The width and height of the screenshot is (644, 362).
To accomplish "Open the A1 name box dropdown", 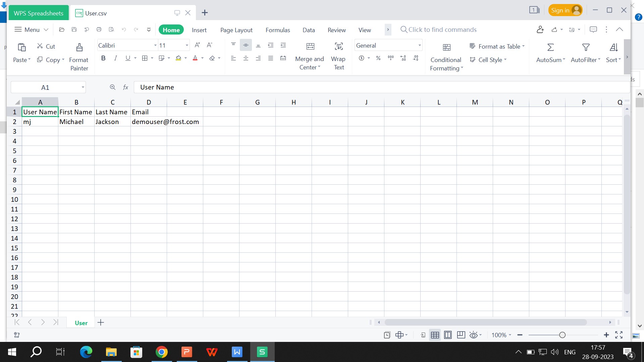I will click(x=83, y=87).
